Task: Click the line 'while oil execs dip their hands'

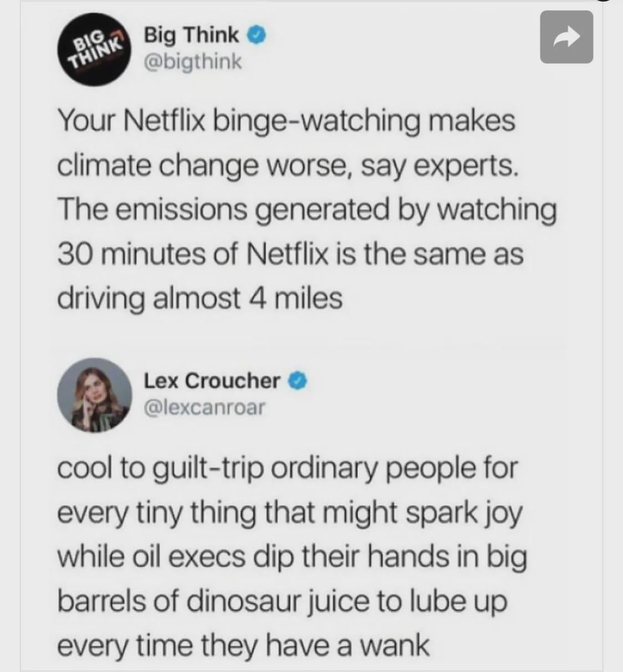Action: tap(253, 557)
